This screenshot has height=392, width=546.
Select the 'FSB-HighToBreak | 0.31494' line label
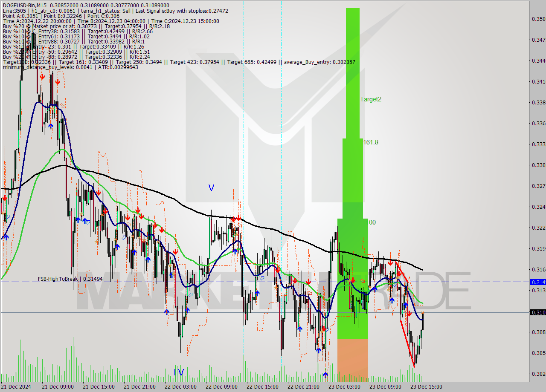tap(70, 279)
